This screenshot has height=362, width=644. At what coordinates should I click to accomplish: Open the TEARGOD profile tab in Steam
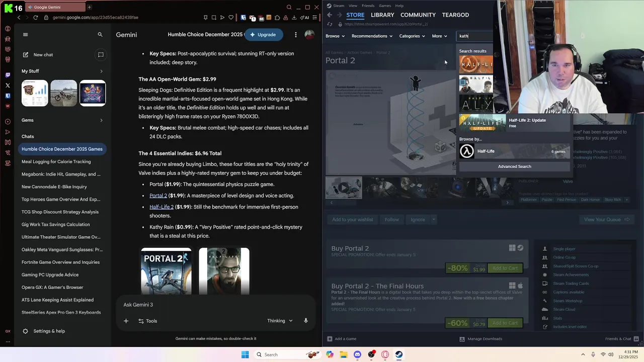[x=455, y=15]
